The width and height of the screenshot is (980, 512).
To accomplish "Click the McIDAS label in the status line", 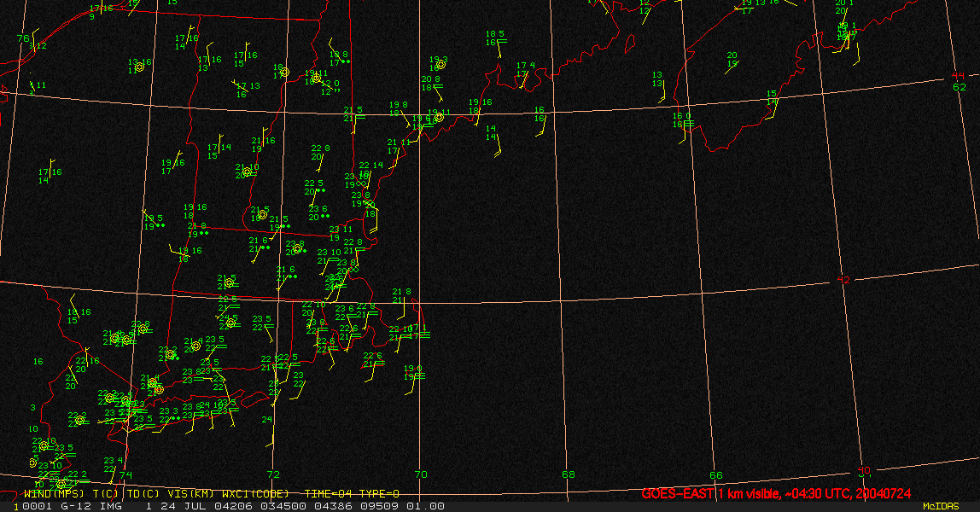I will [x=941, y=506].
